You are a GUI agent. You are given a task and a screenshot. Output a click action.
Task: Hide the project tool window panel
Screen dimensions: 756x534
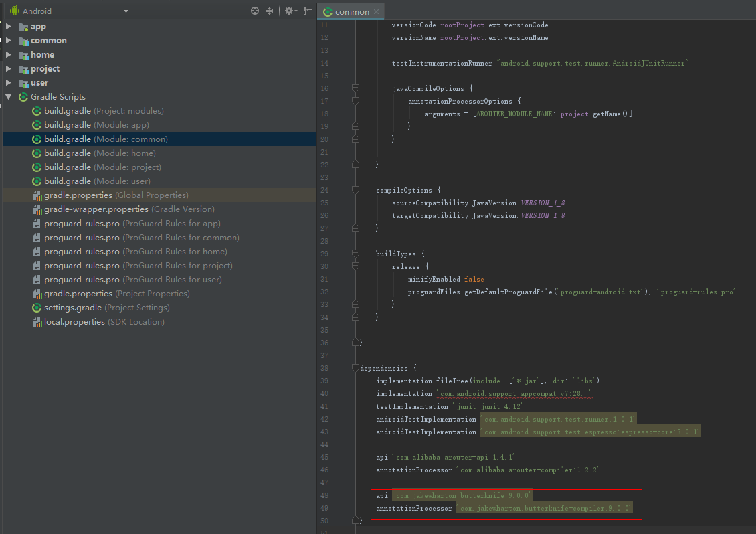pyautogui.click(x=307, y=11)
